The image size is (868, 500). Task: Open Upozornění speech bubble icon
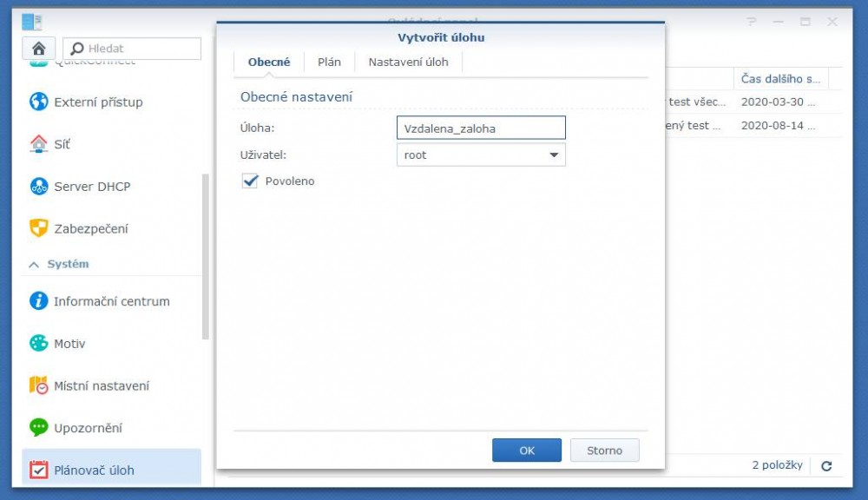[39, 428]
